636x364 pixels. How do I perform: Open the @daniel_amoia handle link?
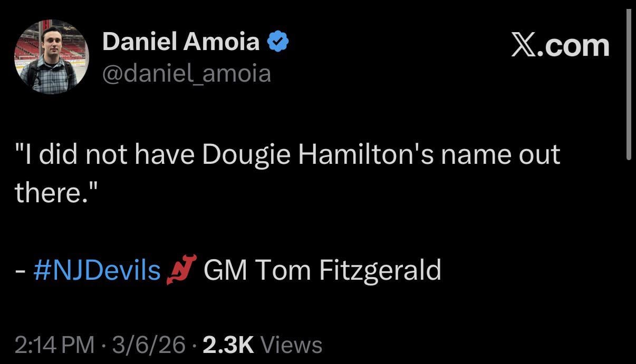[187, 73]
